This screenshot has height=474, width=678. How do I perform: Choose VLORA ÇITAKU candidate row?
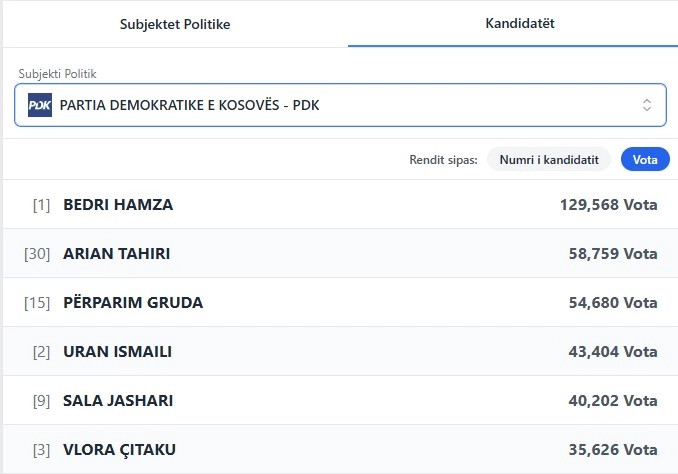coord(340,450)
